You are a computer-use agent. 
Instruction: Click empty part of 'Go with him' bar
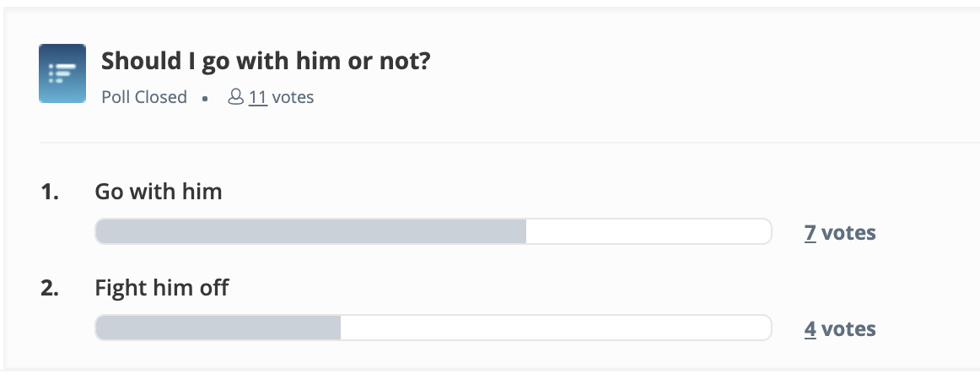point(648,231)
